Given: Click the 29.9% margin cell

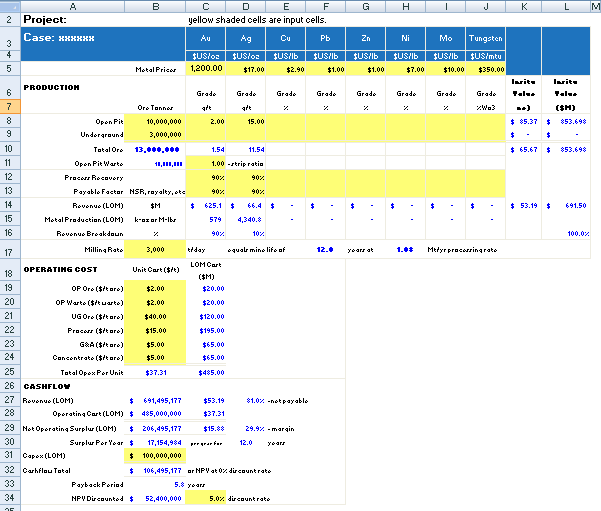Looking at the screenshot, I should pos(246,428).
